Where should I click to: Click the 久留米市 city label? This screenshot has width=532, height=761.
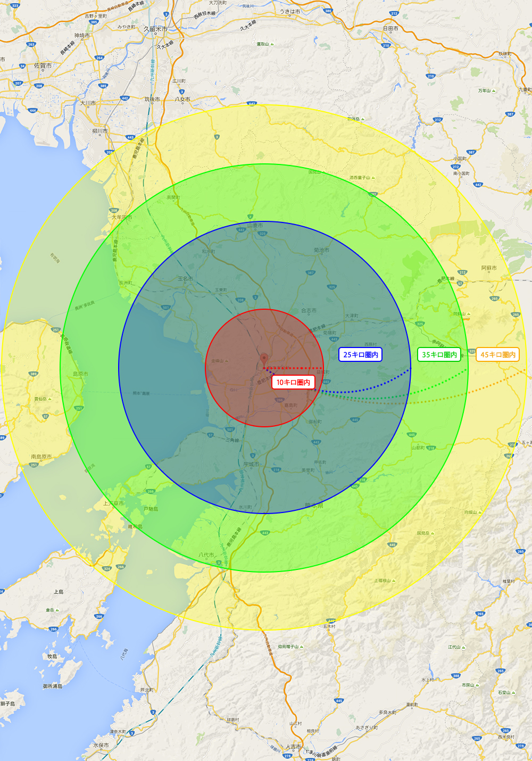pos(155,29)
